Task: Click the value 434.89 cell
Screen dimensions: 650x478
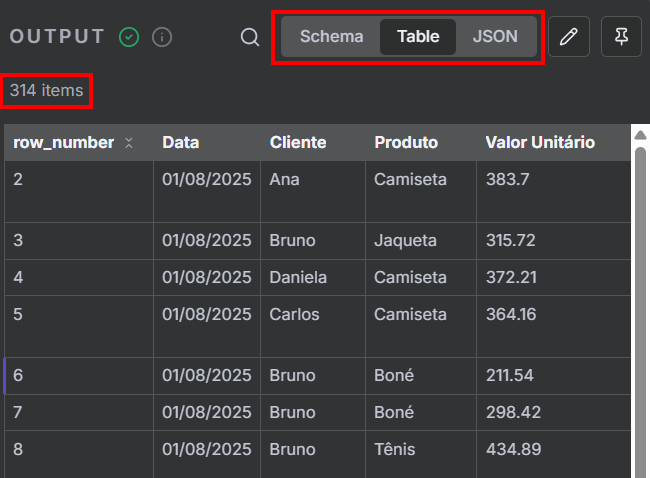Action: [x=553, y=454]
